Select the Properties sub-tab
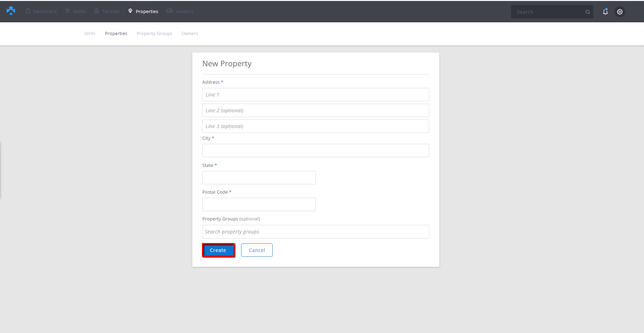Screen dimensions: 644x333 coord(116,33)
